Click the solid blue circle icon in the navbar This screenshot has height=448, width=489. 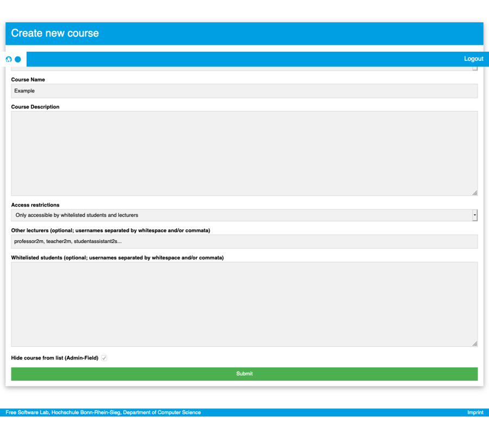pos(18,59)
